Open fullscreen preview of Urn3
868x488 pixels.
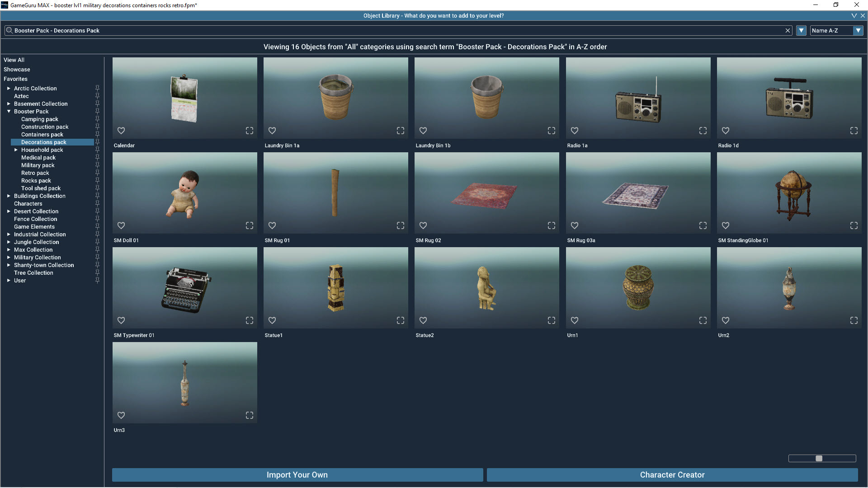click(249, 415)
